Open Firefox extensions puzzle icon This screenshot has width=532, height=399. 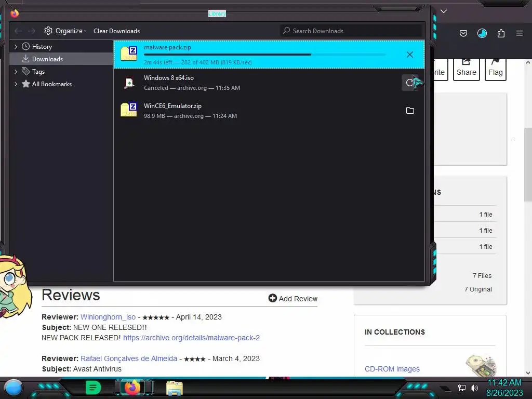point(501,33)
